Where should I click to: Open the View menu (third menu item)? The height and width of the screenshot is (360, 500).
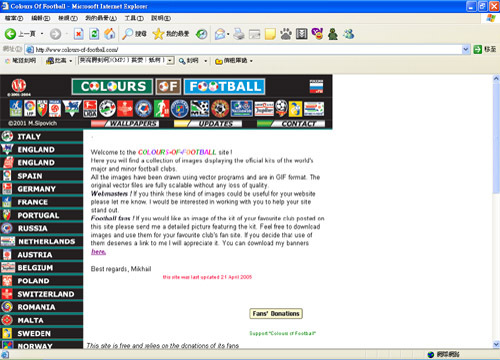tap(68, 18)
